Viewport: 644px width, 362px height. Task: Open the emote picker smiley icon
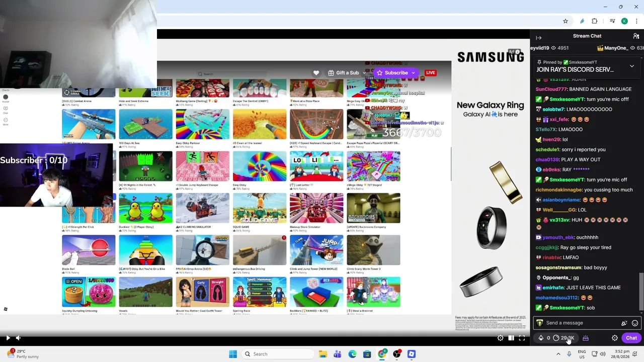point(635,323)
